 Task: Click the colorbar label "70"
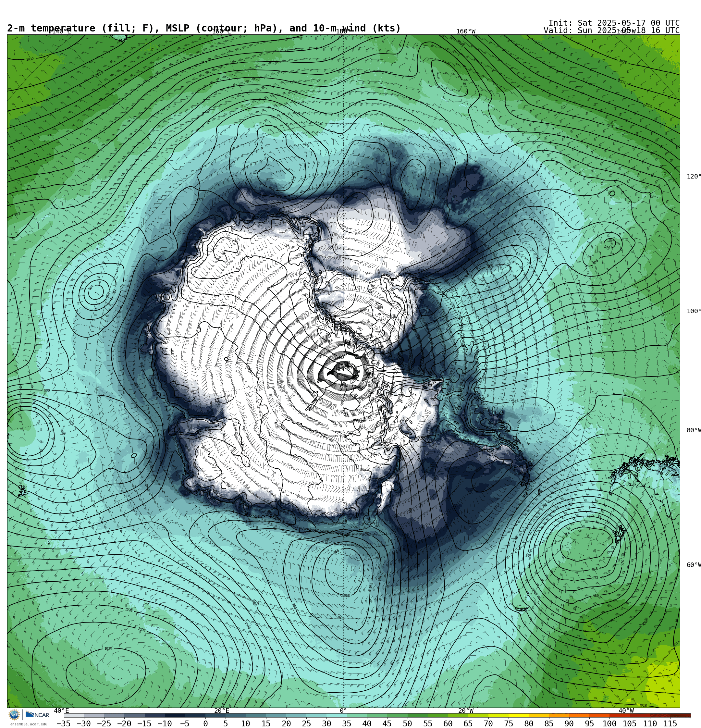point(488,723)
